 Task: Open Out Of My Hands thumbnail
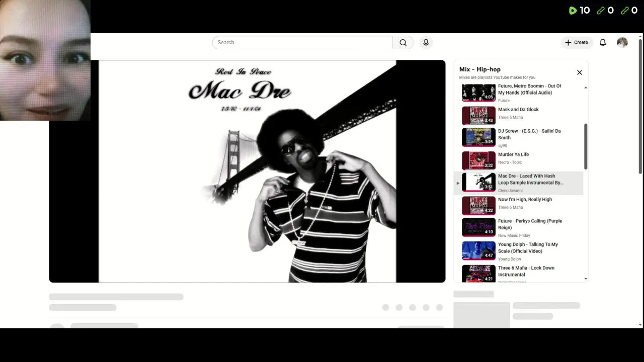click(x=478, y=93)
